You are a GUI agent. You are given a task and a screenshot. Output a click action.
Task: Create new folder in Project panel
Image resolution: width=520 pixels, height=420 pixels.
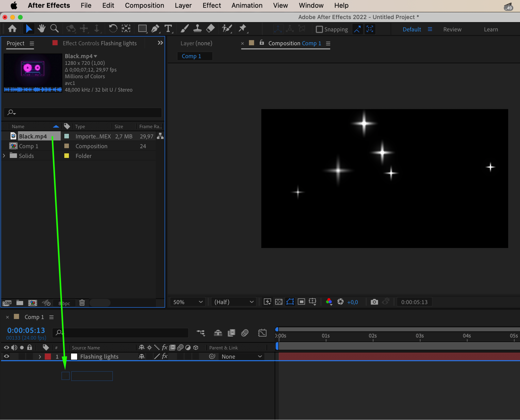point(20,303)
